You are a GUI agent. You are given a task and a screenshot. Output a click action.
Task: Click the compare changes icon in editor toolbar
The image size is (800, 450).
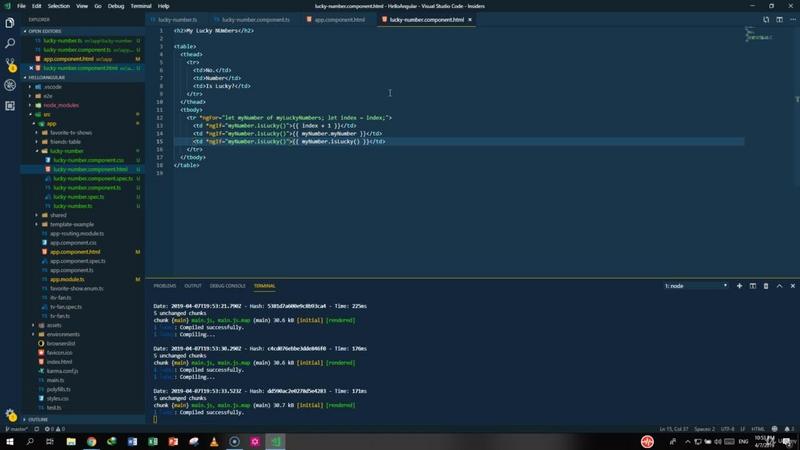click(x=766, y=19)
